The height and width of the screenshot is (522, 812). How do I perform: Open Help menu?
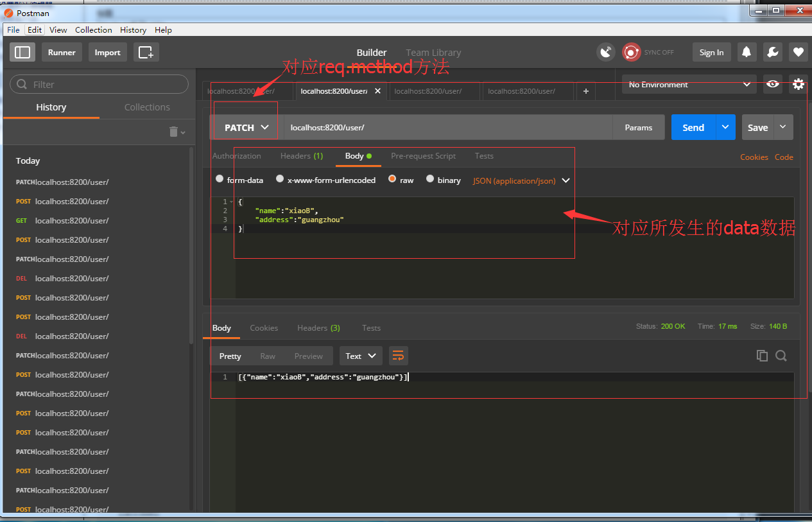tap(164, 30)
